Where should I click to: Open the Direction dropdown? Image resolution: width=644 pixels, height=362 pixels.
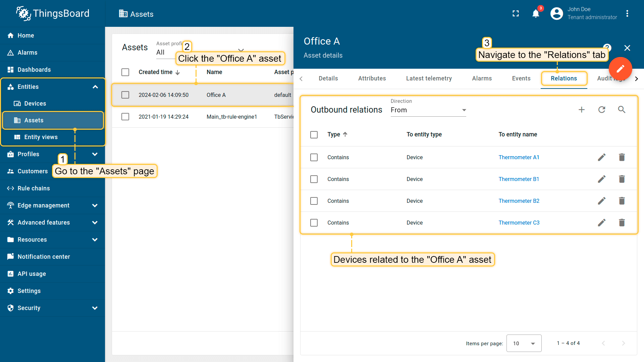click(428, 110)
